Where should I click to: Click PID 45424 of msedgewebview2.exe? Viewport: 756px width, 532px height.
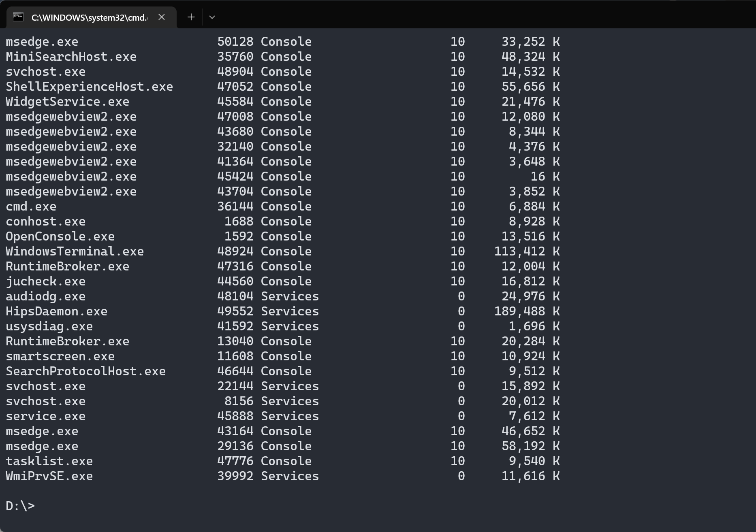(x=235, y=177)
